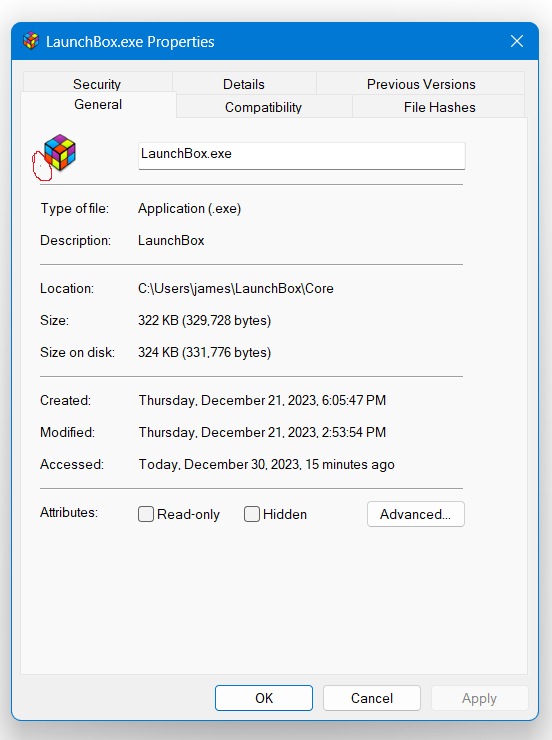Dismiss dialog with Cancel button
This screenshot has width=552, height=740.
[372, 698]
